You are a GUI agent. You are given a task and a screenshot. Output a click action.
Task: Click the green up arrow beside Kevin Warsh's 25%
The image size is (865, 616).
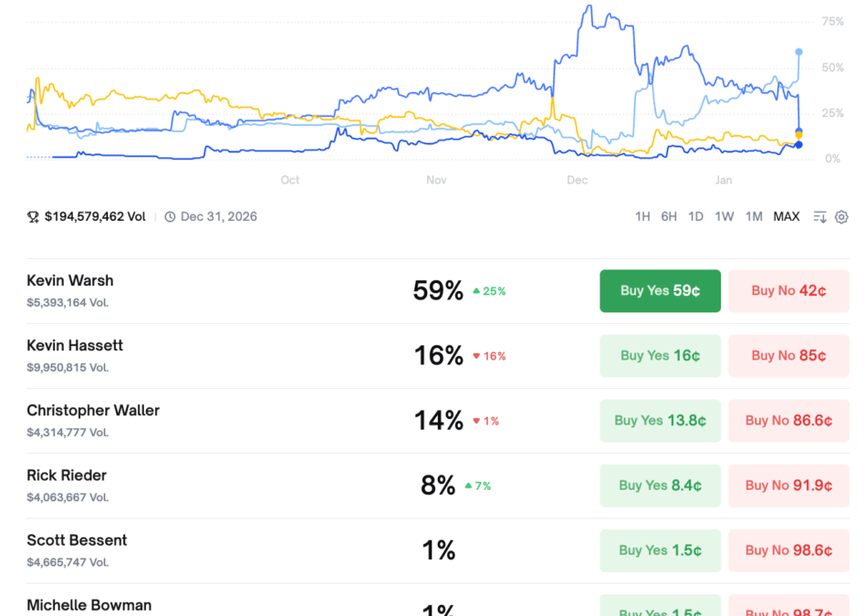[x=477, y=290]
